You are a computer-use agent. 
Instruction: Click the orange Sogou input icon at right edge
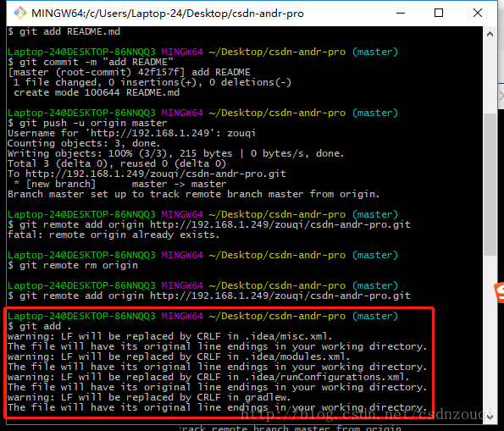[x=499, y=292]
